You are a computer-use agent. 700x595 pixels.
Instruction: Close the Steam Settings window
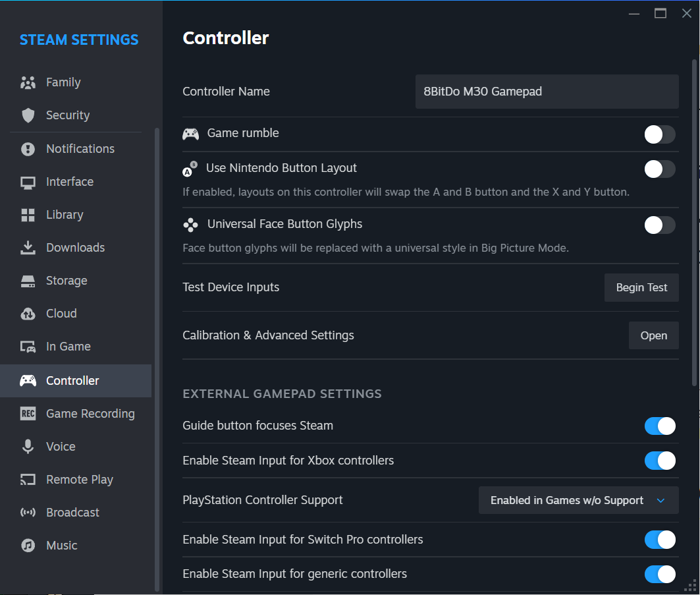click(x=687, y=13)
